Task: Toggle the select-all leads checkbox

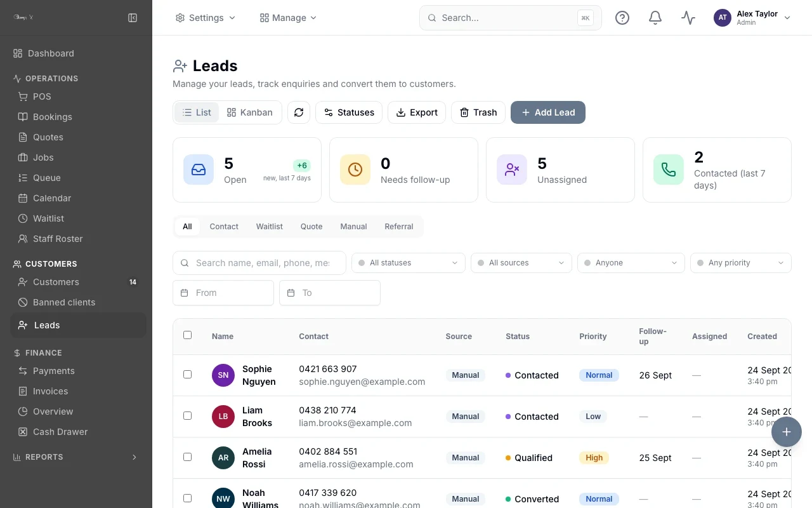Action: coord(187,335)
